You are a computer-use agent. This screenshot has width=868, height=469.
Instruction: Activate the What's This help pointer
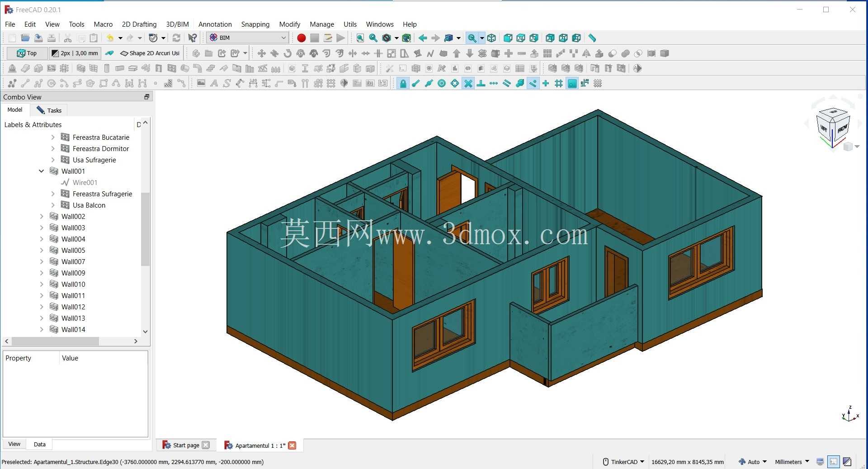coord(193,38)
